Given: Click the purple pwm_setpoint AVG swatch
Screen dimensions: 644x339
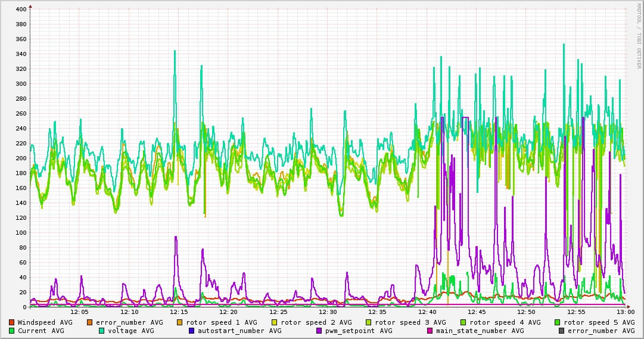Looking at the screenshot, I should click(319, 331).
